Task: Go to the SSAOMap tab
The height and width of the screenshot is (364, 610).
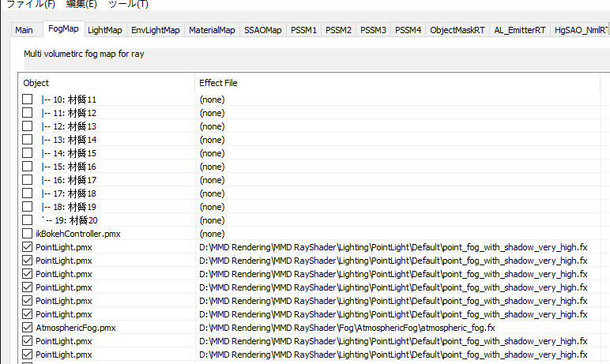Action: pos(262,30)
